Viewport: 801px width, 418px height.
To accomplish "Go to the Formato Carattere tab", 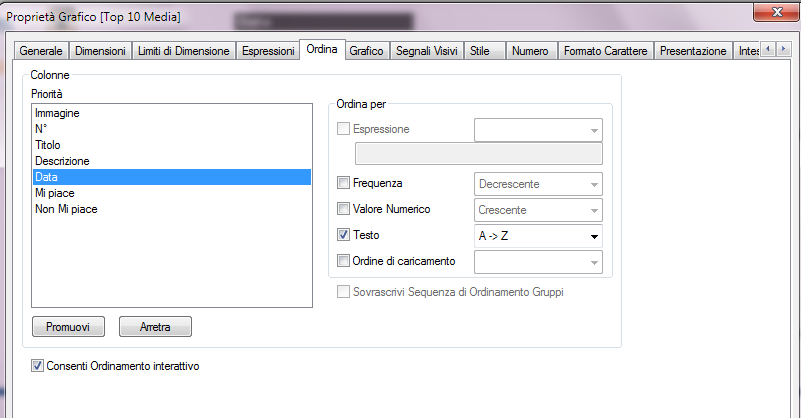I will [x=605, y=51].
